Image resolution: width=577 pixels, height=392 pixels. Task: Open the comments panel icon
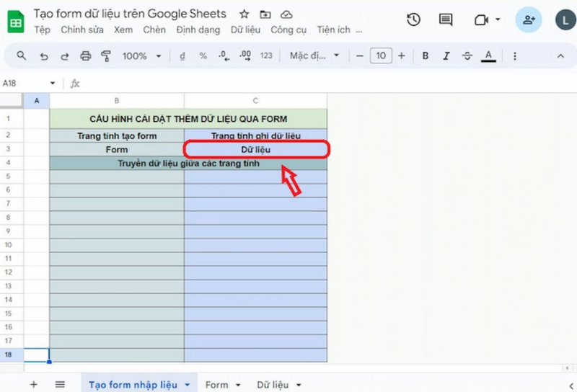[446, 19]
